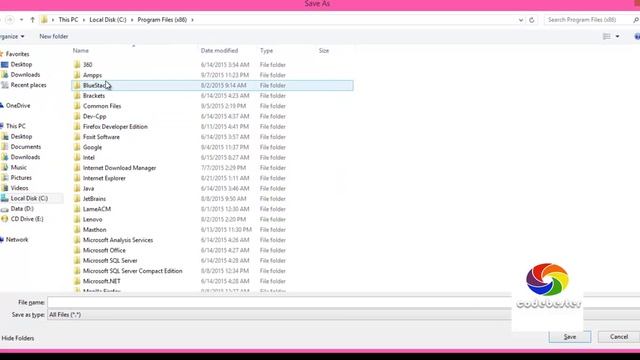The height and width of the screenshot is (360, 640).
Task: Select the Maxthon folder name
Action: 94,230
